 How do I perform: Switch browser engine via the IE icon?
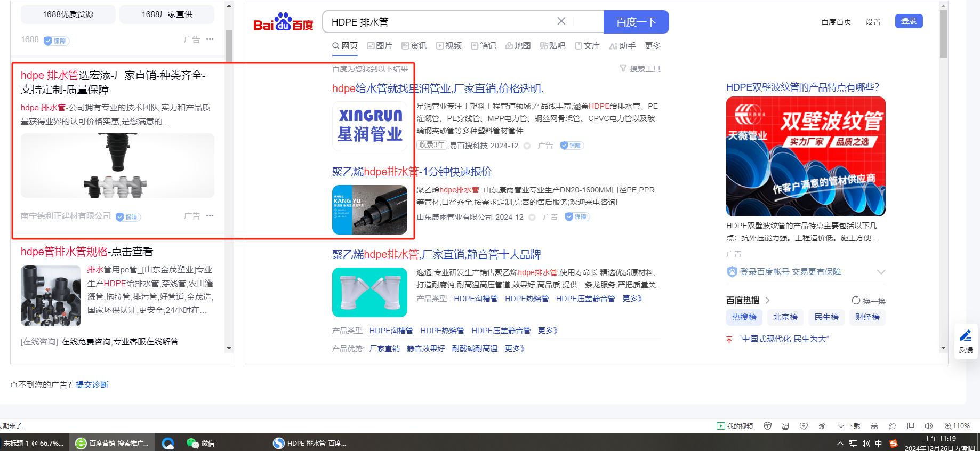pyautogui.click(x=893, y=426)
